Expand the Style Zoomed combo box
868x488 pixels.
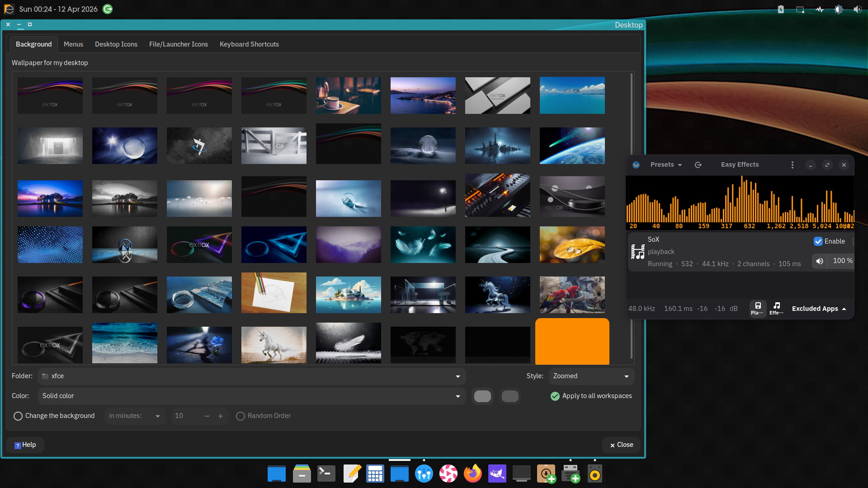(591, 376)
